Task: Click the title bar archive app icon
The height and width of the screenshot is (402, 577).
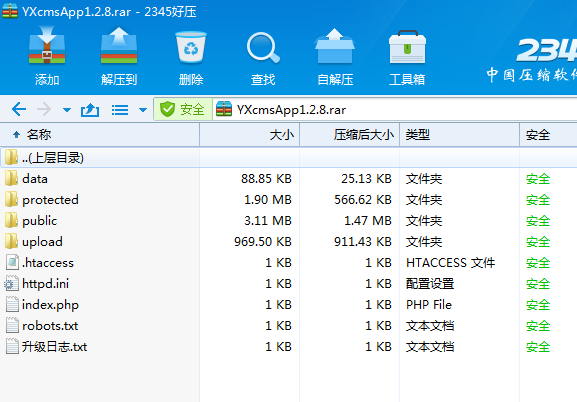Action: pyautogui.click(x=10, y=11)
